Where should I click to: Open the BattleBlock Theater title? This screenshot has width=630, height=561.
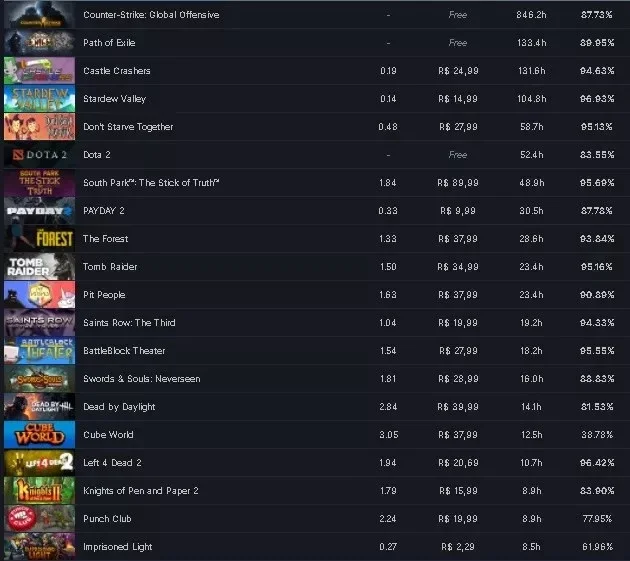pyautogui.click(x=124, y=351)
